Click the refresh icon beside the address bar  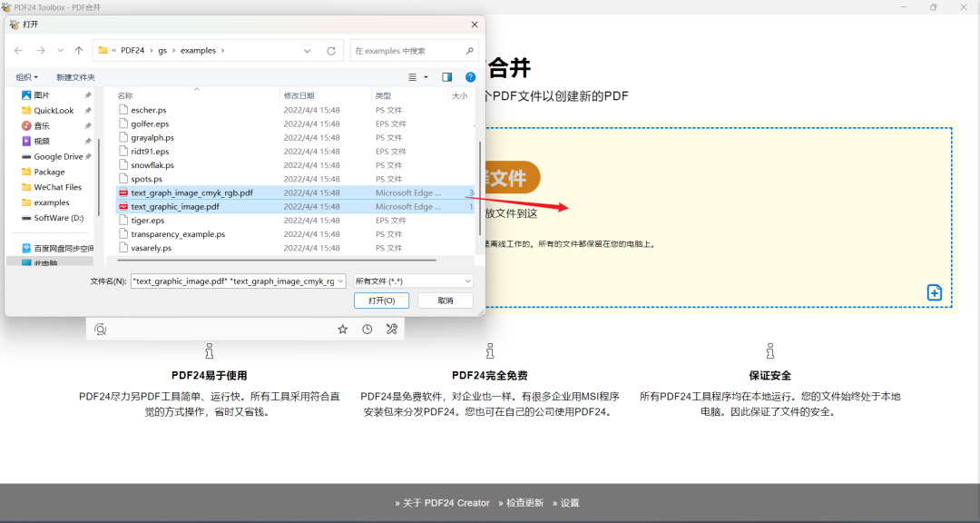[331, 51]
